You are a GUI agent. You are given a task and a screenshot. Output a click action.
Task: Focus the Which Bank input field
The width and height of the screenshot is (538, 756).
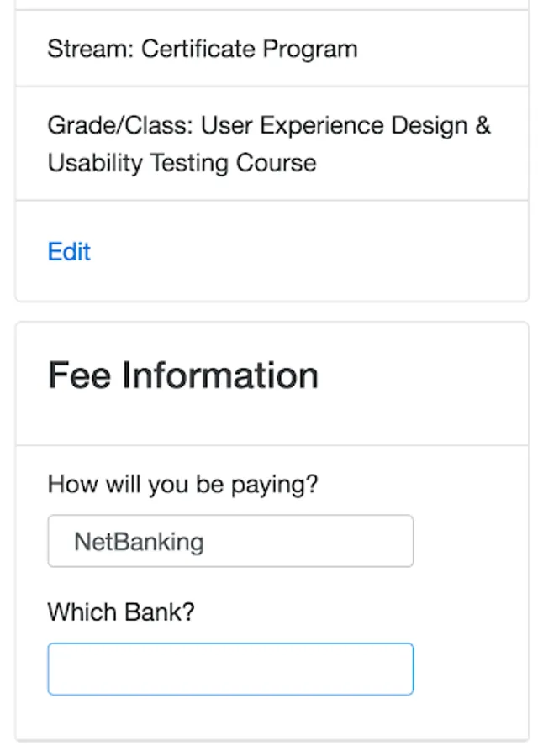click(x=230, y=669)
